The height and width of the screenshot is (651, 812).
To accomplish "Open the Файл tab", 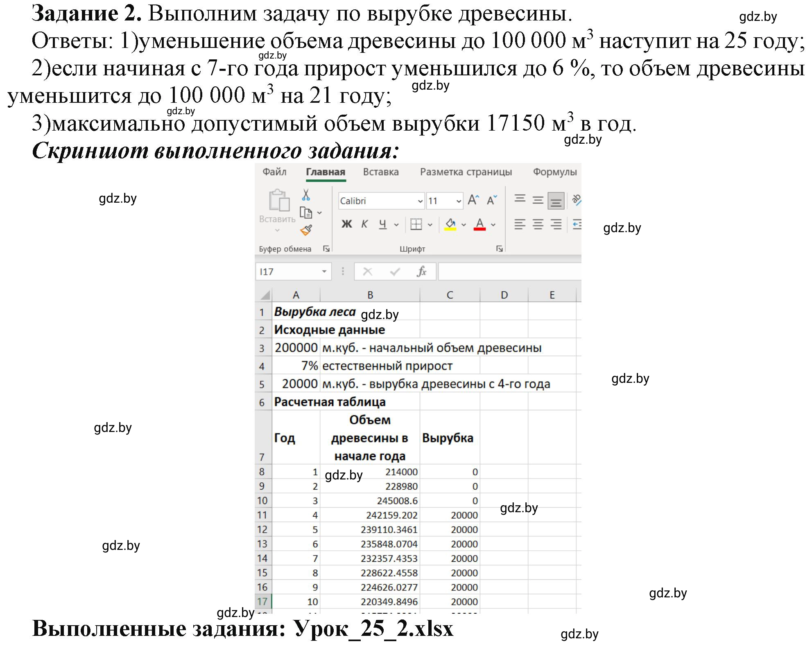I will [274, 172].
